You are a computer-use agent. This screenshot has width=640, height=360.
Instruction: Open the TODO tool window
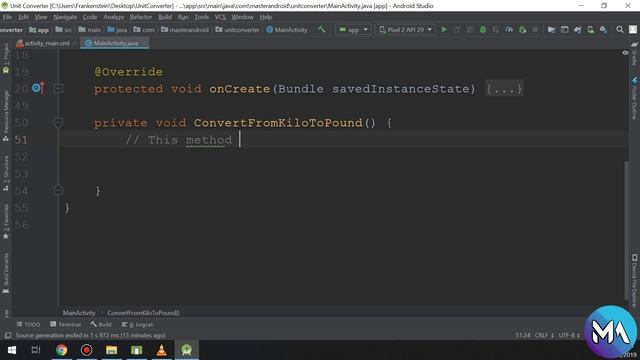pos(28,324)
